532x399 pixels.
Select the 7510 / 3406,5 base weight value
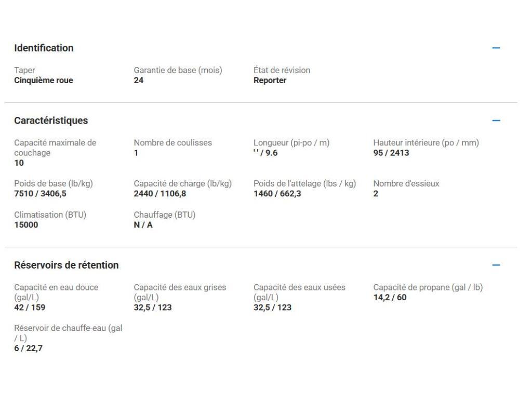[x=42, y=194]
